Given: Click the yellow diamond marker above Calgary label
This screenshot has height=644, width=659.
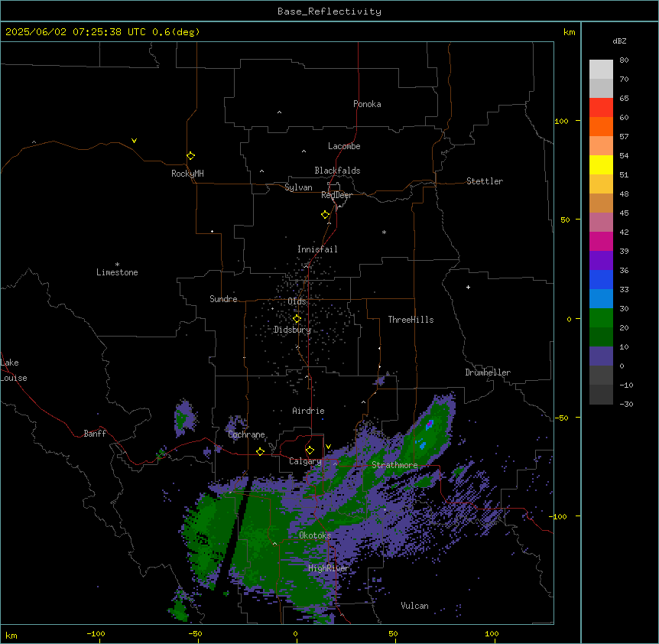Looking at the screenshot, I should pyautogui.click(x=310, y=450).
